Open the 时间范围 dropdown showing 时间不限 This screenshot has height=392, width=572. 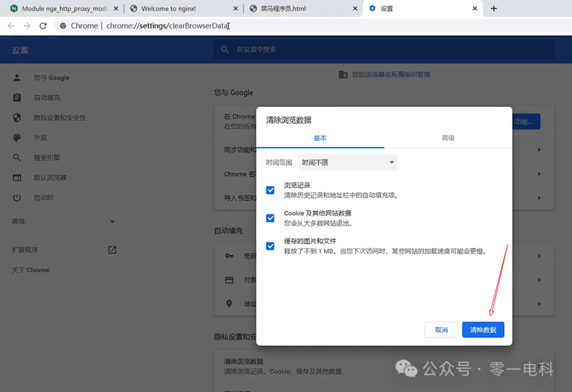[348, 162]
